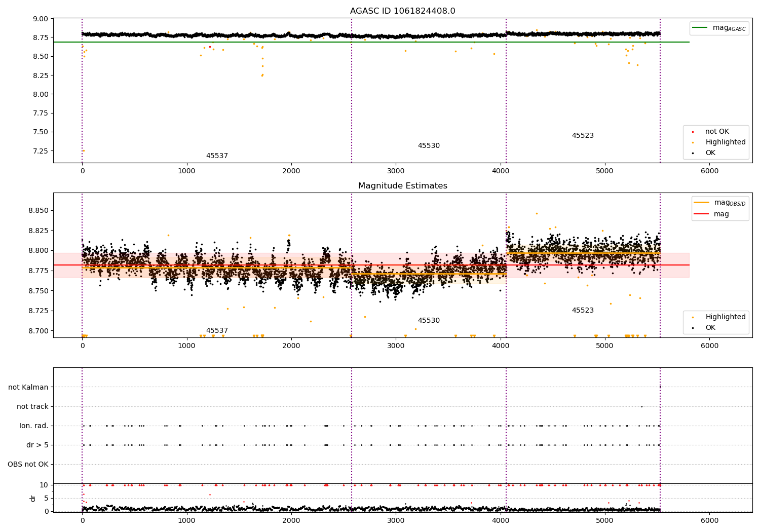Click the 45537 label in the top plot
The image size is (760, 532).
tap(217, 156)
